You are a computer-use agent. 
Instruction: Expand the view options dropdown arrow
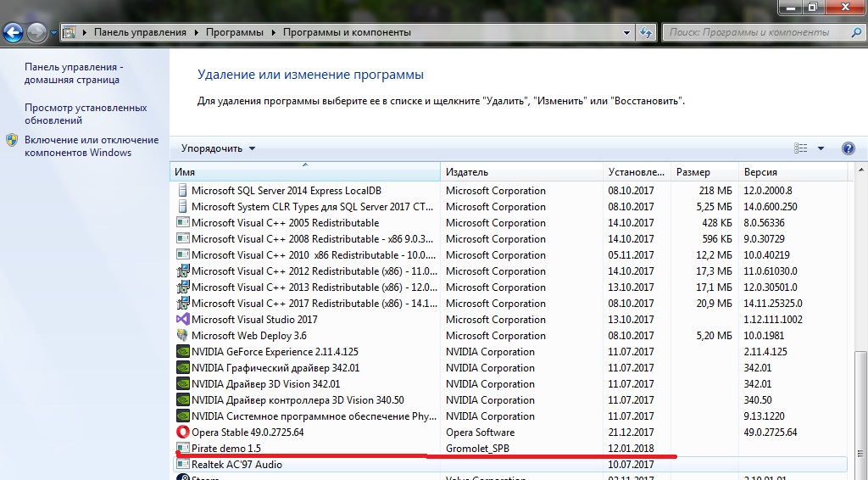[821, 148]
